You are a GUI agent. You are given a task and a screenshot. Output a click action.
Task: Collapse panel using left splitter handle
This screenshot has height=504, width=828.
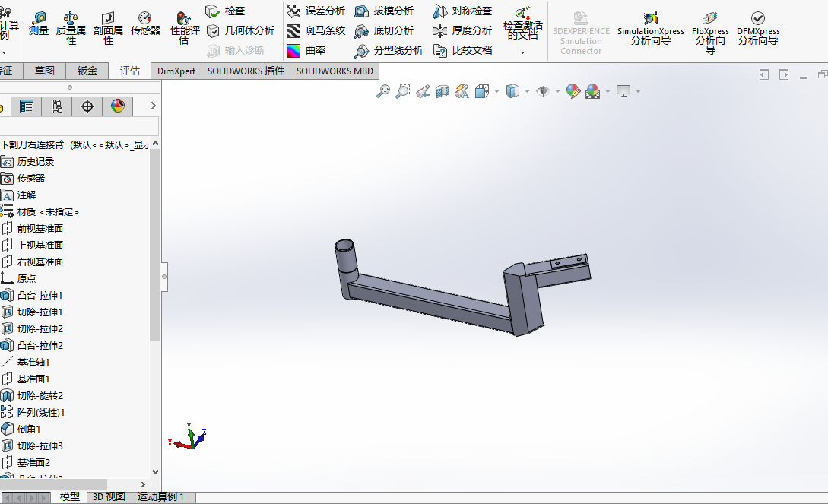pos(164,277)
